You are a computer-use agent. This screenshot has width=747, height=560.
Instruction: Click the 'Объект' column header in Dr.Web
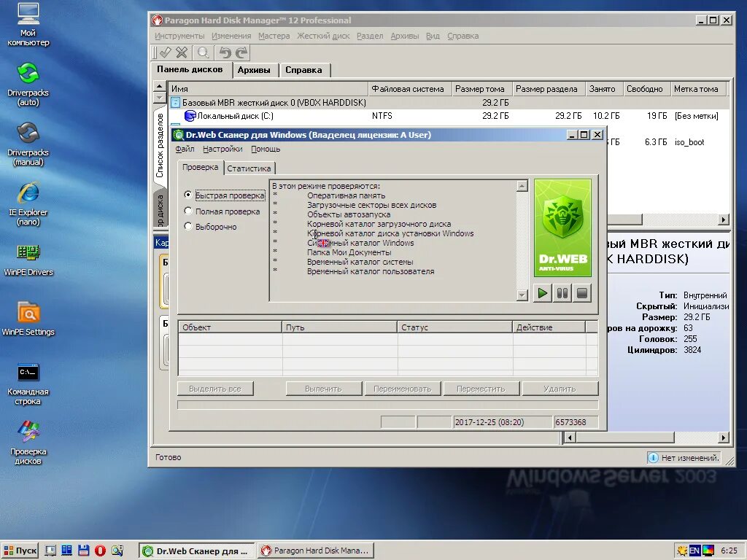coord(230,327)
